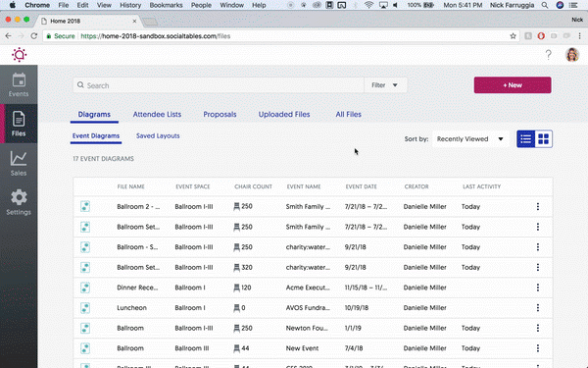Click chair icon next to 120
This screenshot has width=588, height=368.
pyautogui.click(x=236, y=288)
